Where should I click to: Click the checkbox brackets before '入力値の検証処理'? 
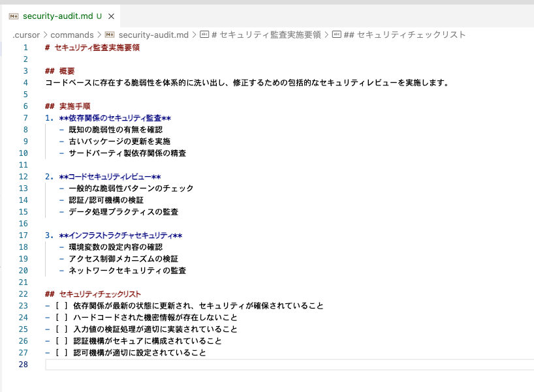point(61,329)
